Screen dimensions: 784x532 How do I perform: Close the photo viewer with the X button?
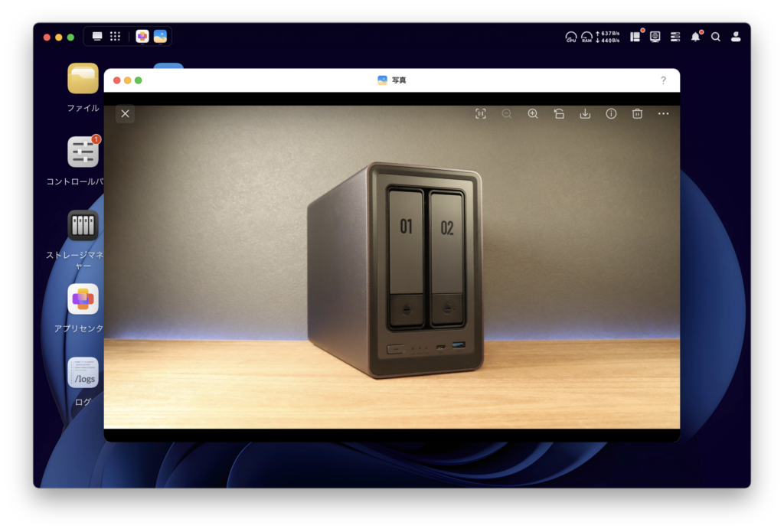pos(126,114)
